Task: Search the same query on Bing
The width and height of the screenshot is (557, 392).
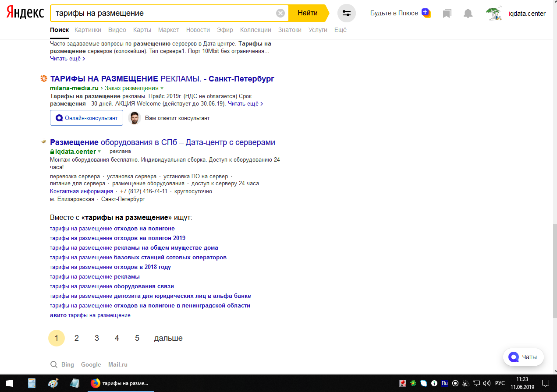Action: pos(67,364)
